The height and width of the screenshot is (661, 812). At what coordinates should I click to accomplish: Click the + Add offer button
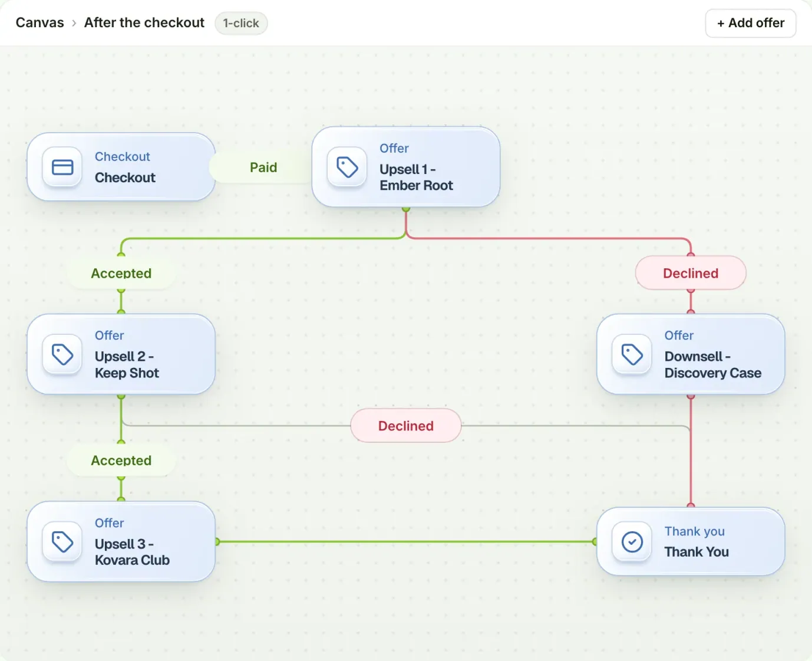(x=751, y=23)
